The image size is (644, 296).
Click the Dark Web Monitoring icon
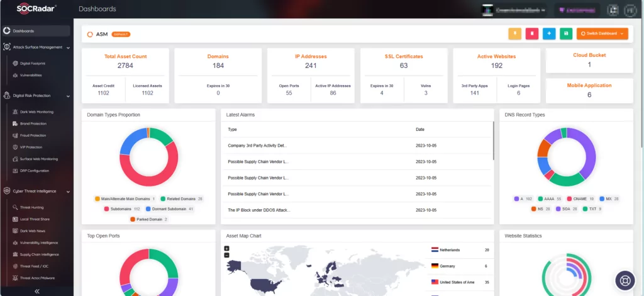coord(16,112)
